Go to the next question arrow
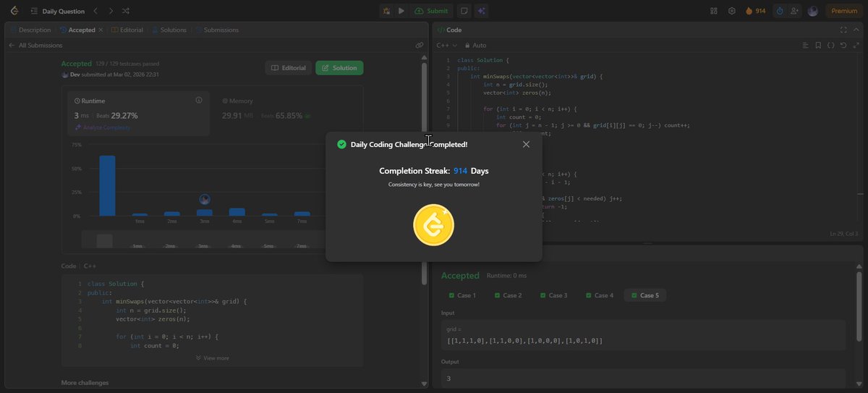Screen dimensions: 868x393 [110, 11]
